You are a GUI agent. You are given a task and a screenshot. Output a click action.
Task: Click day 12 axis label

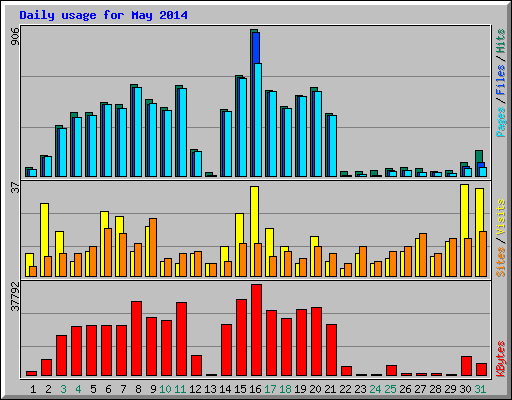click(195, 389)
